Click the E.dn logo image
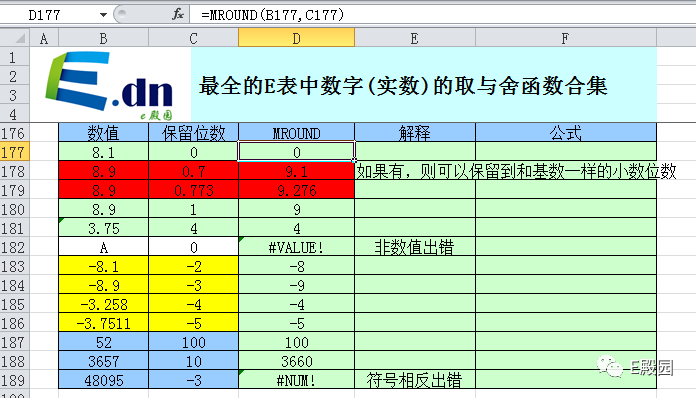This screenshot has height=398, width=696. click(x=110, y=85)
